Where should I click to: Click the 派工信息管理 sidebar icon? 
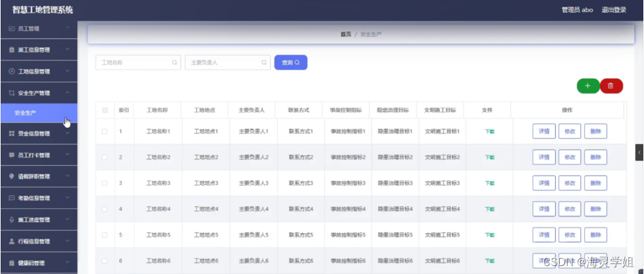[11, 50]
